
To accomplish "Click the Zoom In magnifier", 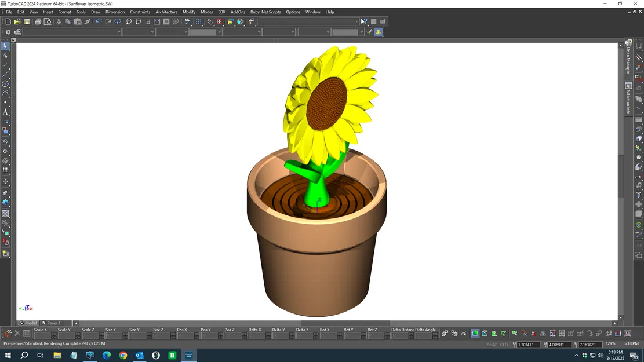I will (129, 21).
